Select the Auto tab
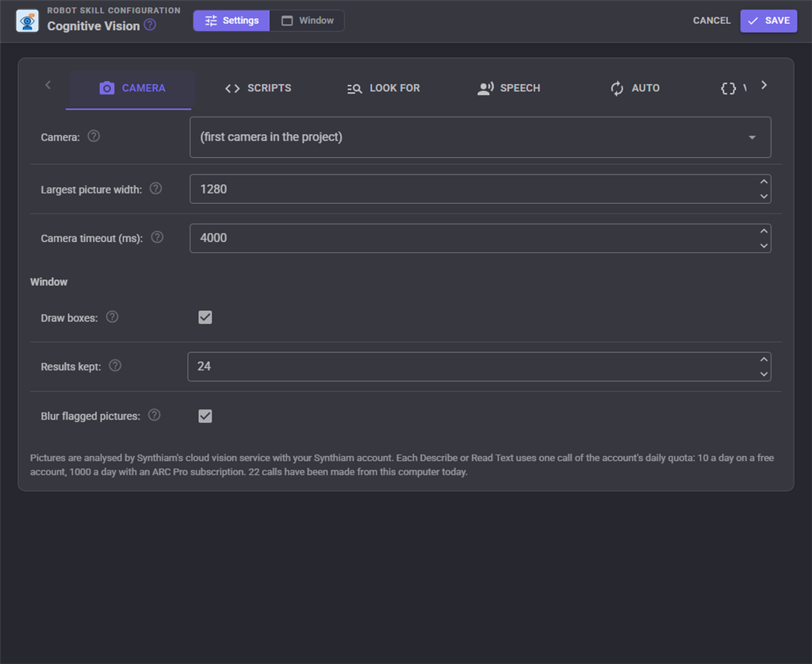 coord(634,89)
